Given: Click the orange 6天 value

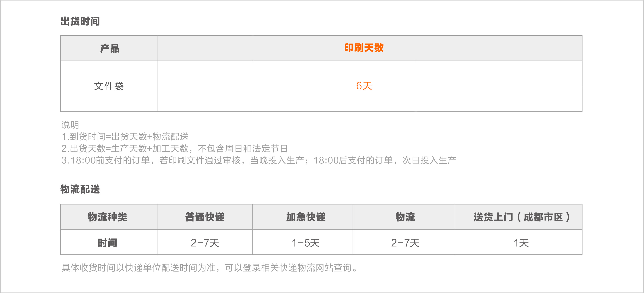Looking at the screenshot, I should point(364,86).
